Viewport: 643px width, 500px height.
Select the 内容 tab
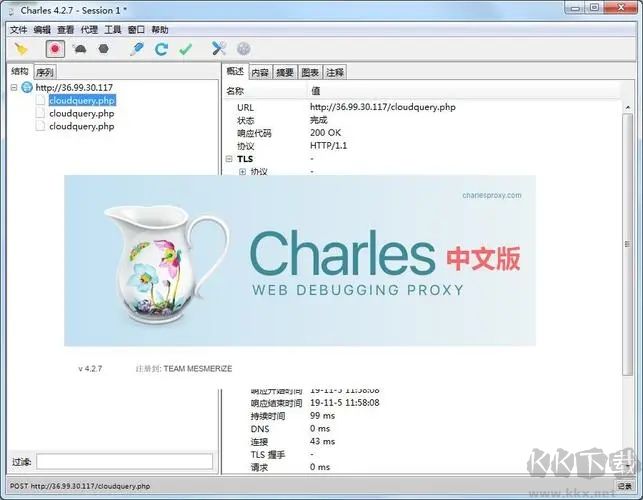pyautogui.click(x=260, y=72)
